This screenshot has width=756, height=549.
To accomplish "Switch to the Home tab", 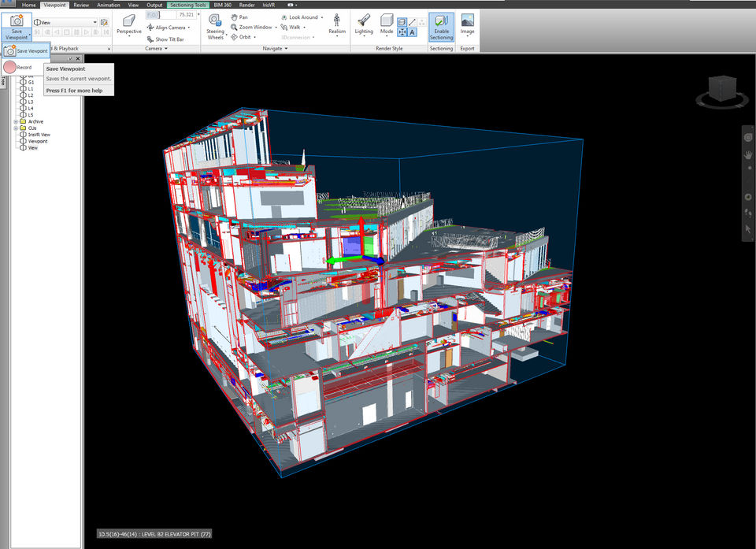I will click(28, 5).
